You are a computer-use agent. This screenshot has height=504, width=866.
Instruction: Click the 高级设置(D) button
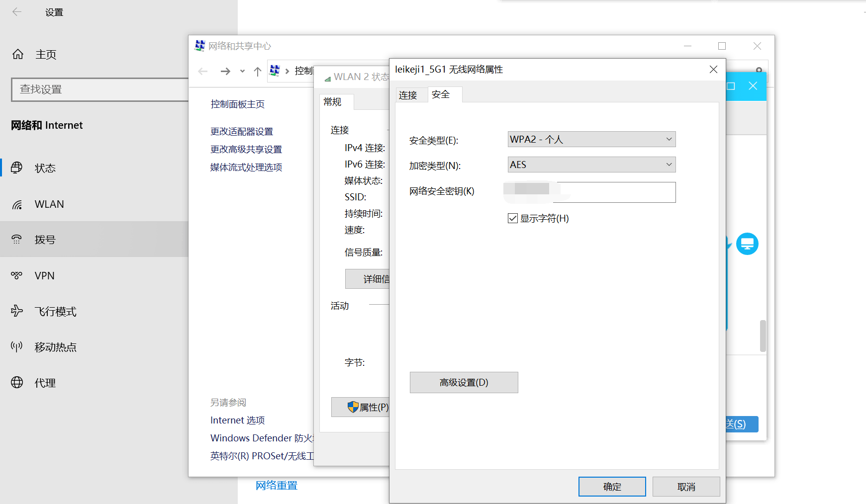[x=464, y=382]
